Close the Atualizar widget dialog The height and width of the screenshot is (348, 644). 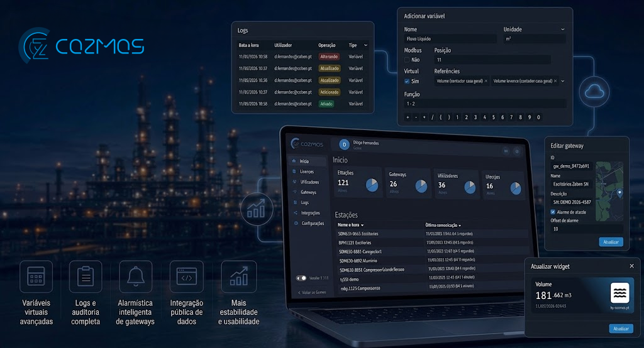[631, 266]
